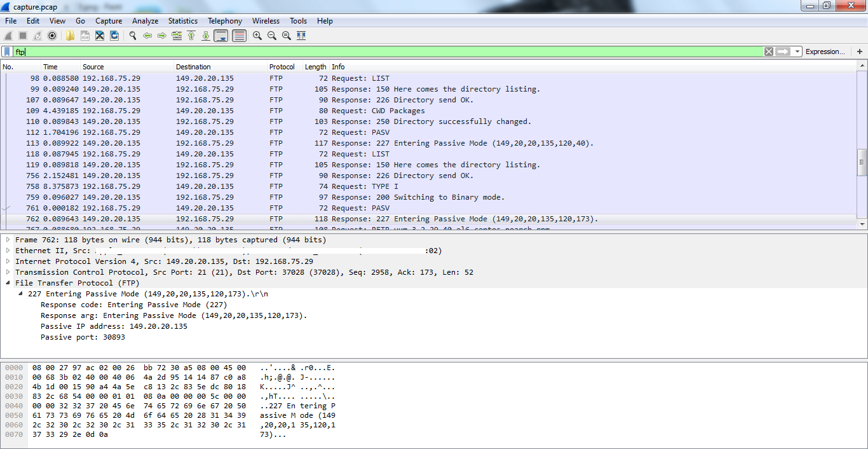868x449 pixels.
Task: Click the Expression… button
Action: pos(825,52)
